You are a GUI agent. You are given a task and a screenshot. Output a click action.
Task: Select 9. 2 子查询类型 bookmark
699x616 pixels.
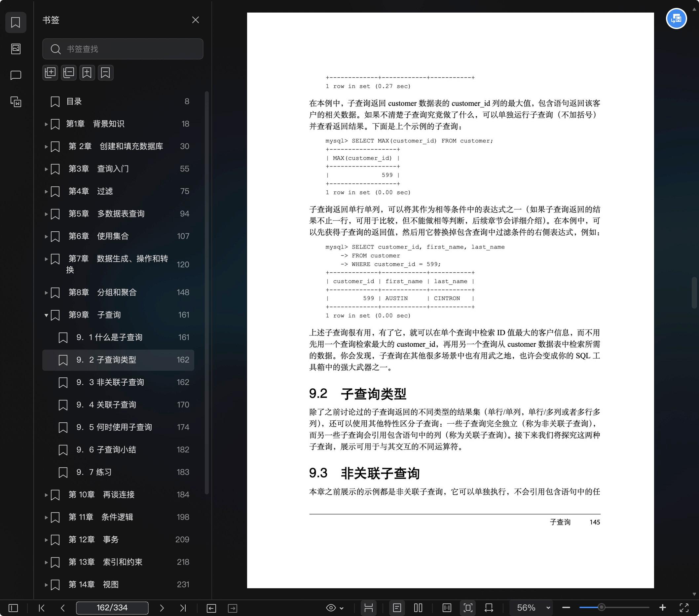tap(118, 360)
